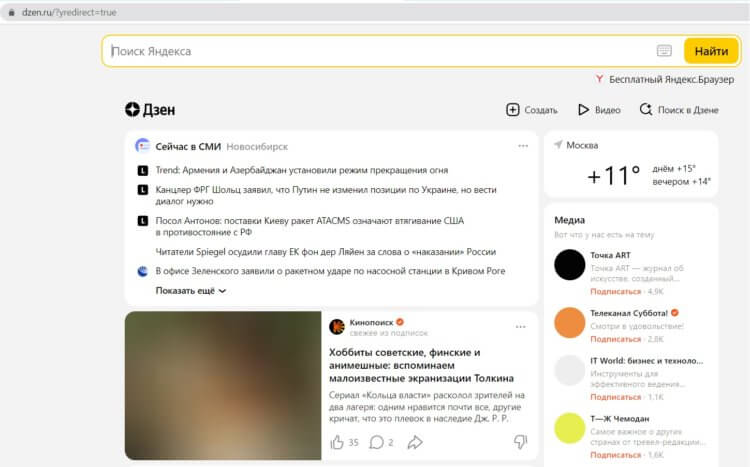Open the Бесплатный Яндекс.Браузер link

coord(671,79)
